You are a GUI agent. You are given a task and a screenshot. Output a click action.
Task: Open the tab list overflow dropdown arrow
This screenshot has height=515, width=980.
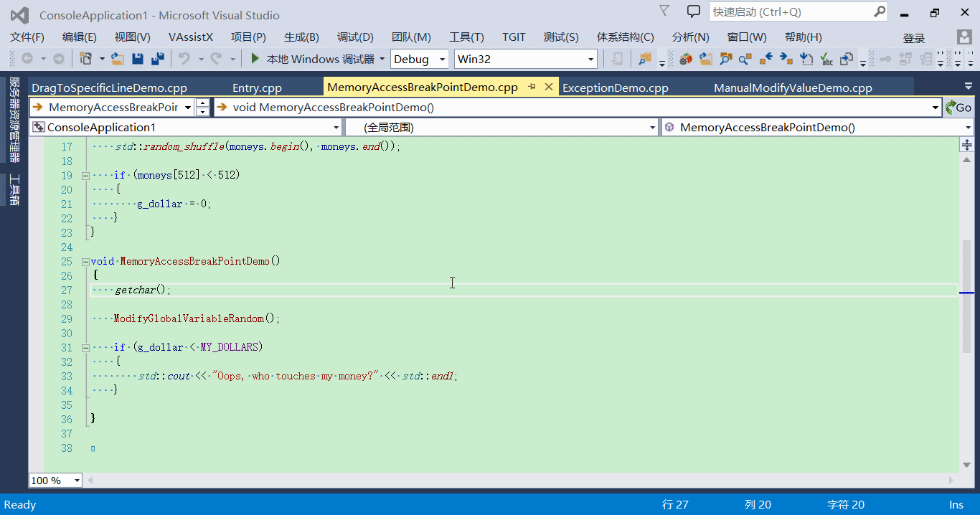click(x=968, y=86)
